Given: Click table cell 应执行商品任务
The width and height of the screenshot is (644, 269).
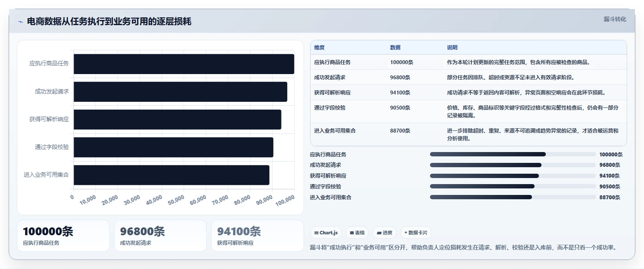Looking at the screenshot, I should click(332, 62).
